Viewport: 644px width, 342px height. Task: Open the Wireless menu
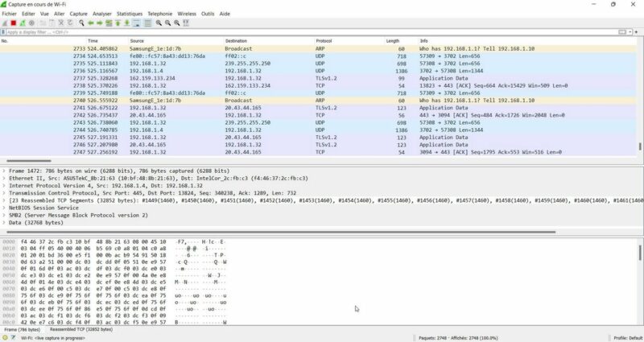(x=187, y=14)
